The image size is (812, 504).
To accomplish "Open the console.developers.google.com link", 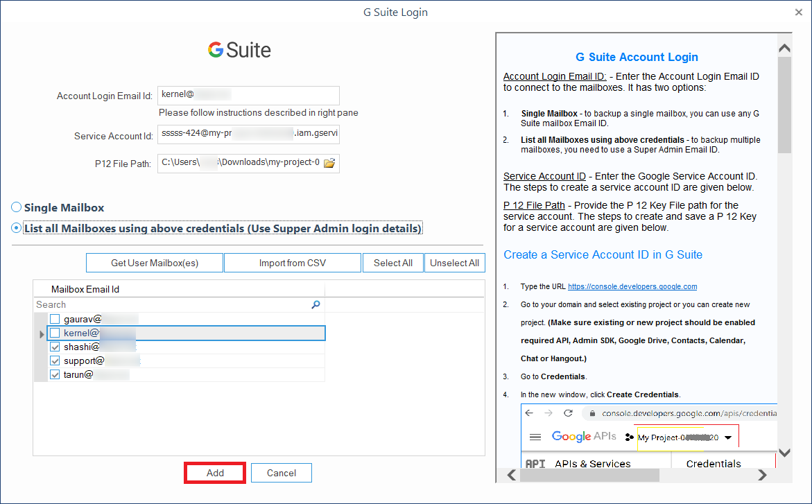I will pyautogui.click(x=632, y=286).
